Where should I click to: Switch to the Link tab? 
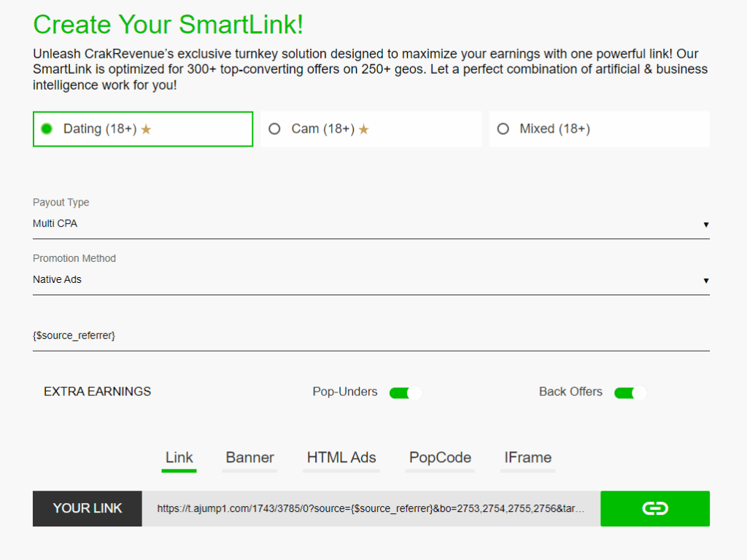click(179, 458)
